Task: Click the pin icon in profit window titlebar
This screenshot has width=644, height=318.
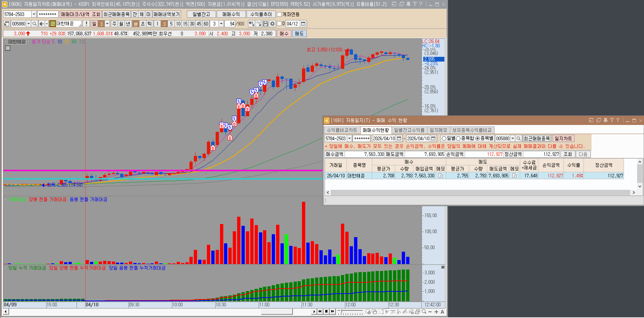Action: click(605, 120)
